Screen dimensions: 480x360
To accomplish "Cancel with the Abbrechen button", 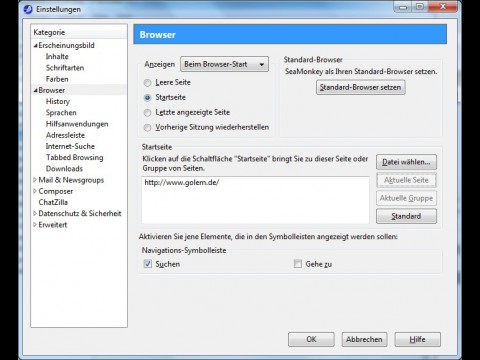I will pyautogui.click(x=364, y=339).
